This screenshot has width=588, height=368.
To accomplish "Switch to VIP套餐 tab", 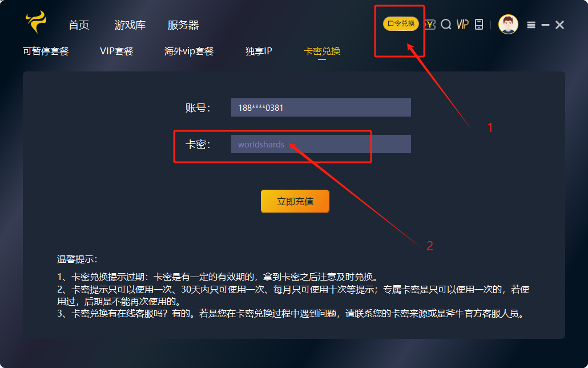I will pyautogui.click(x=116, y=51).
